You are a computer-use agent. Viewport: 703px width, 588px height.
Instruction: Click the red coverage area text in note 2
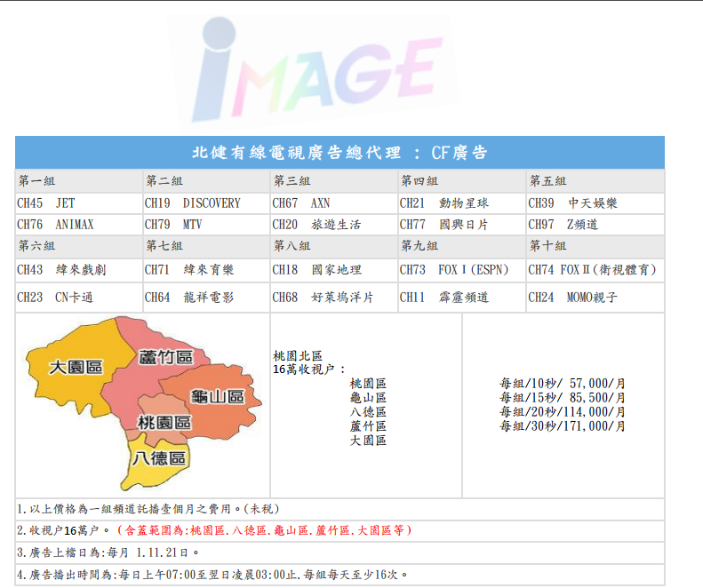pos(265,530)
